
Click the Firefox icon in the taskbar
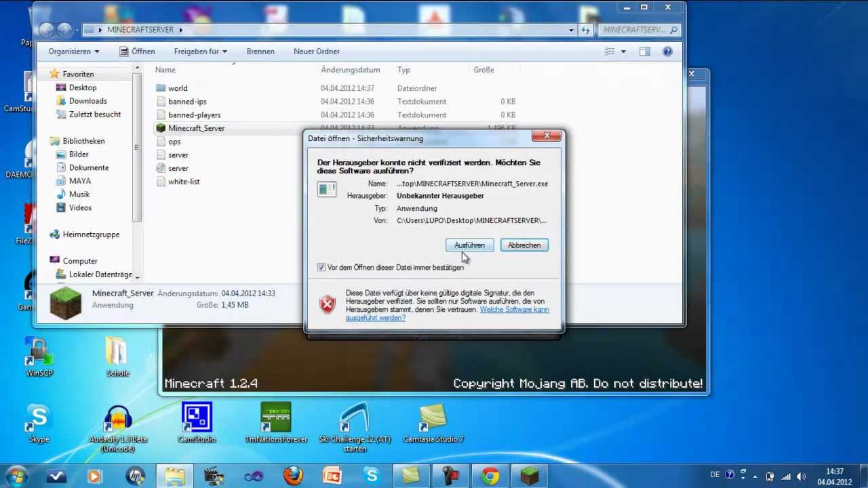(293, 476)
